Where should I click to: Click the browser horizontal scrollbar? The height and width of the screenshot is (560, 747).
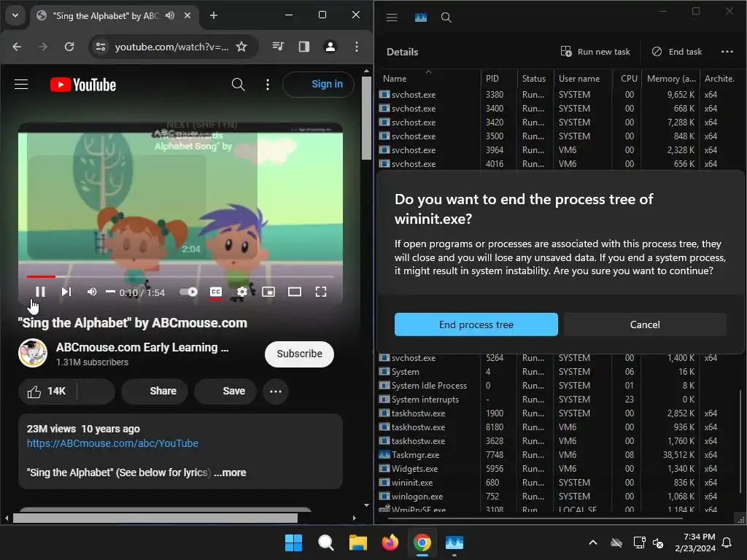tap(155, 518)
